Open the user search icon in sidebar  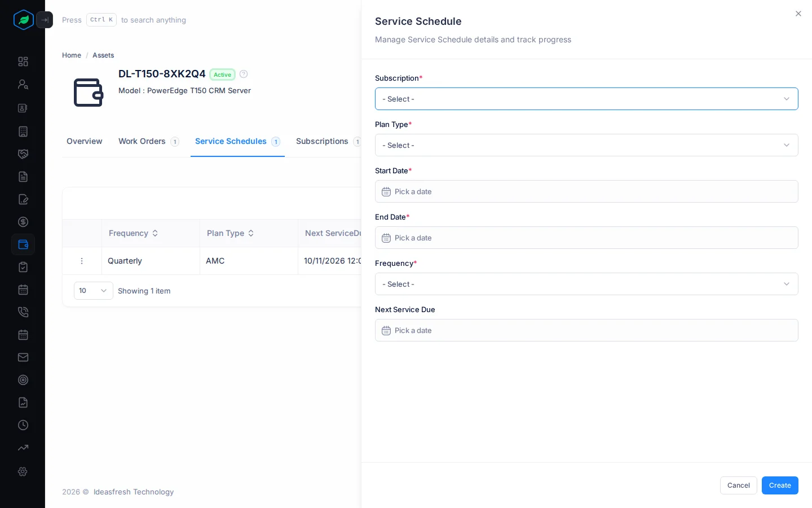click(x=23, y=84)
